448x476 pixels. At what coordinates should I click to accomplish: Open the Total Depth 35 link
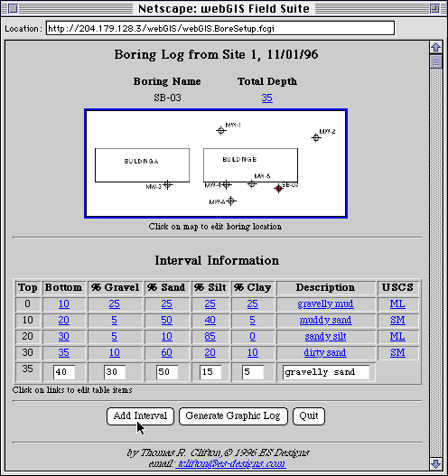click(267, 98)
